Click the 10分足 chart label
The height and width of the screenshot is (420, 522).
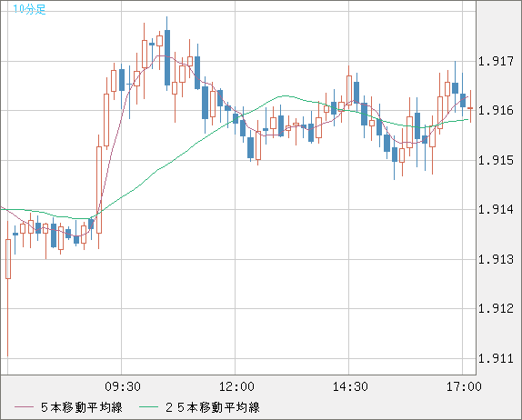29,9
